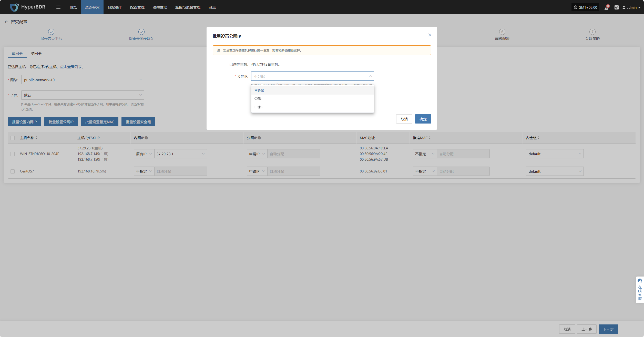Open the 设置 menu
The height and width of the screenshot is (337, 644).
212,7
